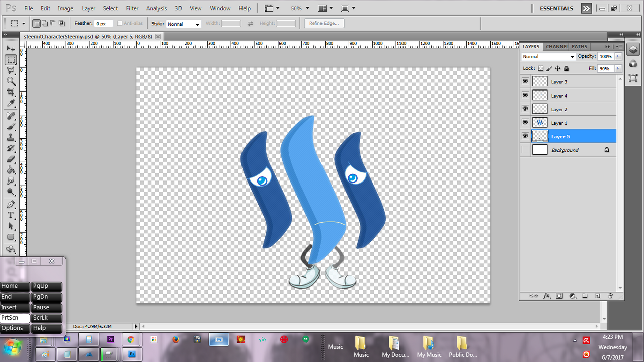The width and height of the screenshot is (644, 362).
Task: Toggle lock image pixels brush icon
Action: coord(549,68)
